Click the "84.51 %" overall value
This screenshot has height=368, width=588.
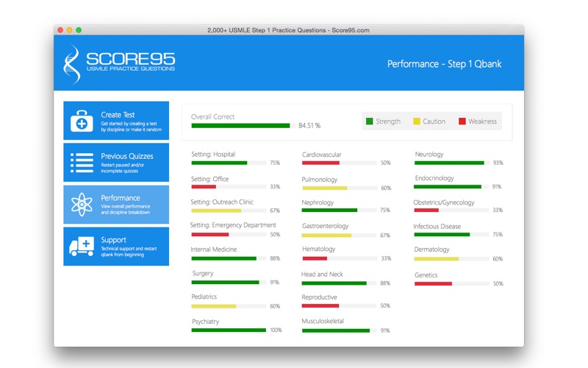[309, 125]
